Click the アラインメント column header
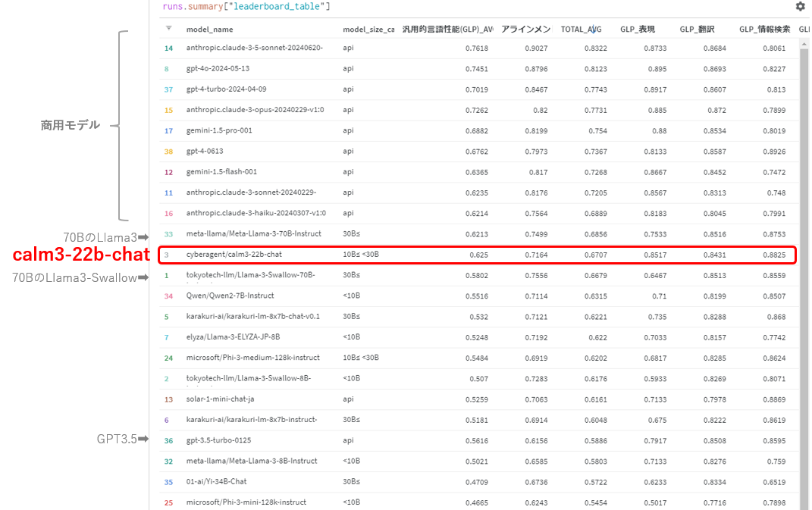Viewport: 812px width, 510px height. [x=525, y=30]
